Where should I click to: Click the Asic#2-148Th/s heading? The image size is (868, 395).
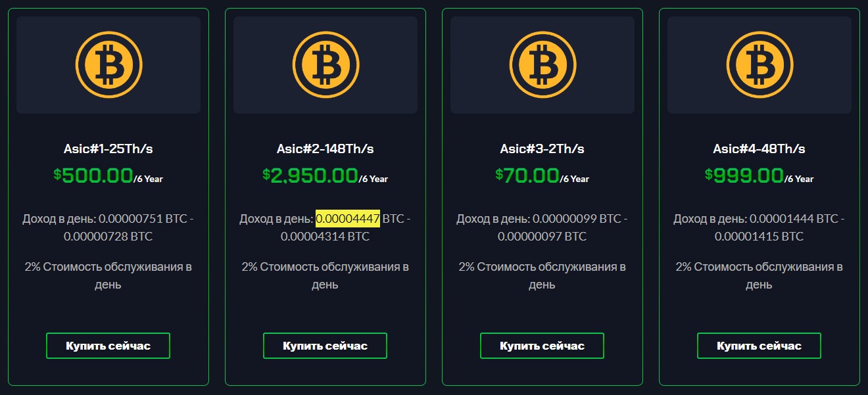[x=325, y=149]
